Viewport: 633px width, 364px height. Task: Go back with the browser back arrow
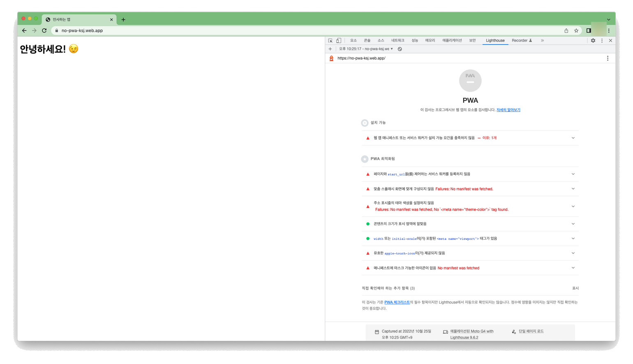point(24,30)
